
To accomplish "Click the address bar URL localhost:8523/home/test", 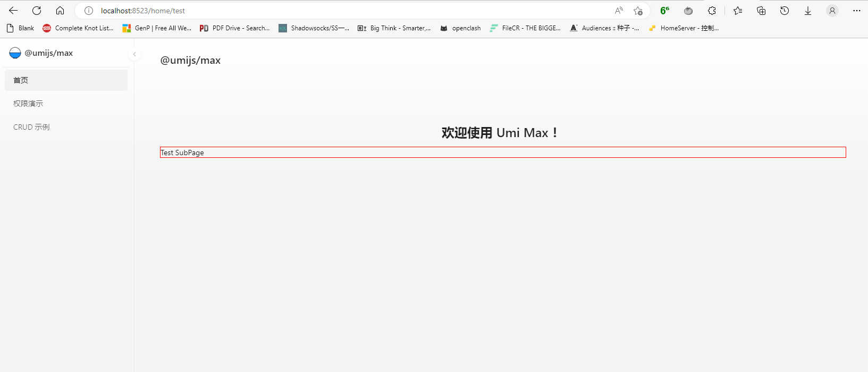I will (x=143, y=11).
